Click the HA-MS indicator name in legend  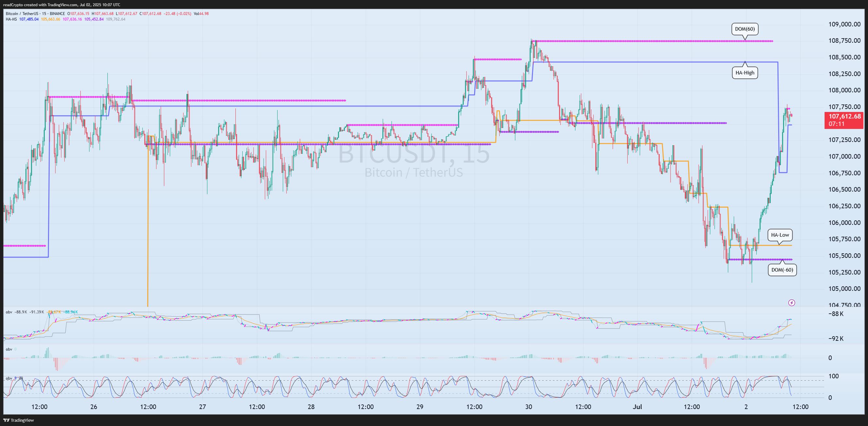point(11,19)
